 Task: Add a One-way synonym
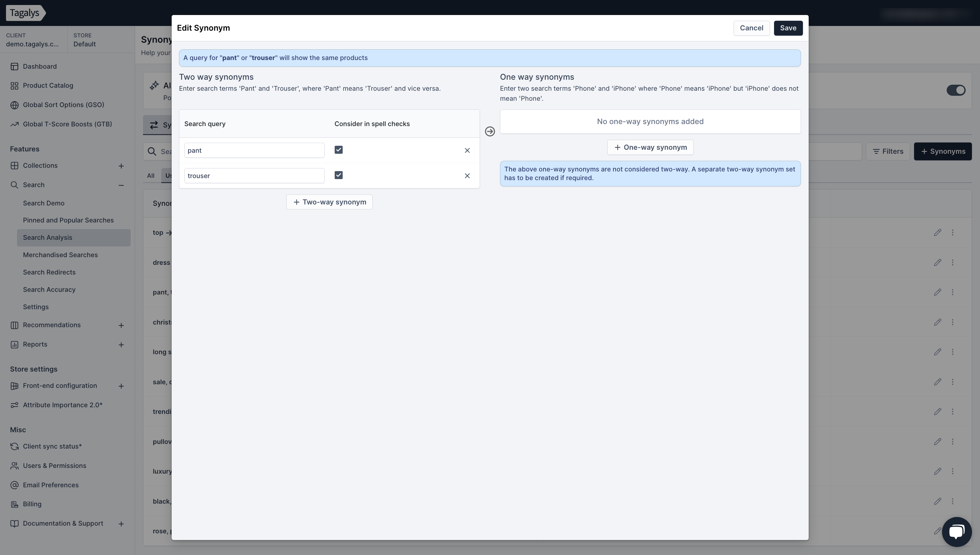[x=650, y=147]
